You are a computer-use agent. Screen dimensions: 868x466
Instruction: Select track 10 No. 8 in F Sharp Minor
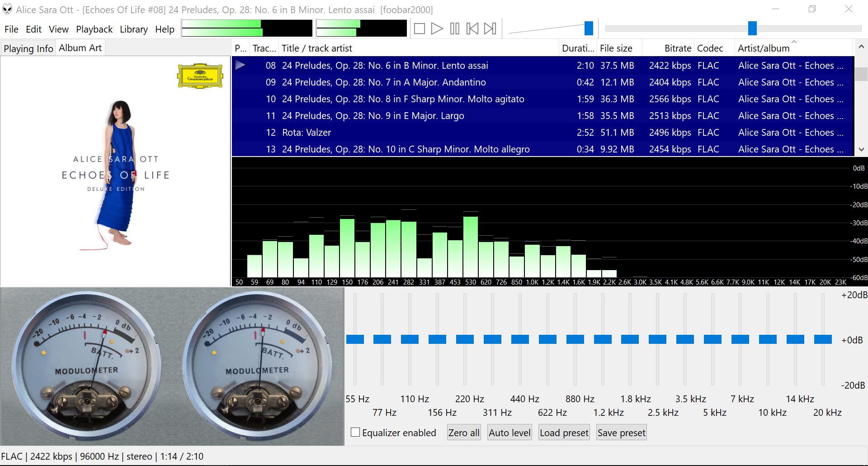point(542,99)
